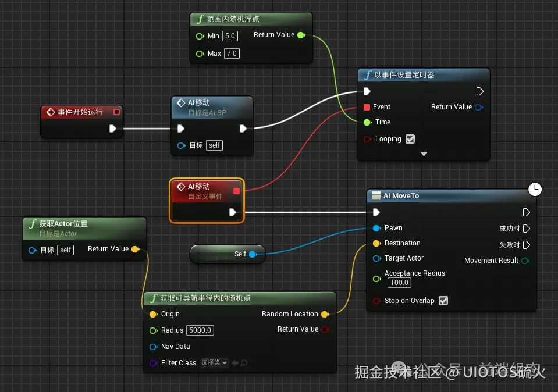Click the Acceptance Radius pin
The height and width of the screenshot is (392, 558).
point(377,279)
